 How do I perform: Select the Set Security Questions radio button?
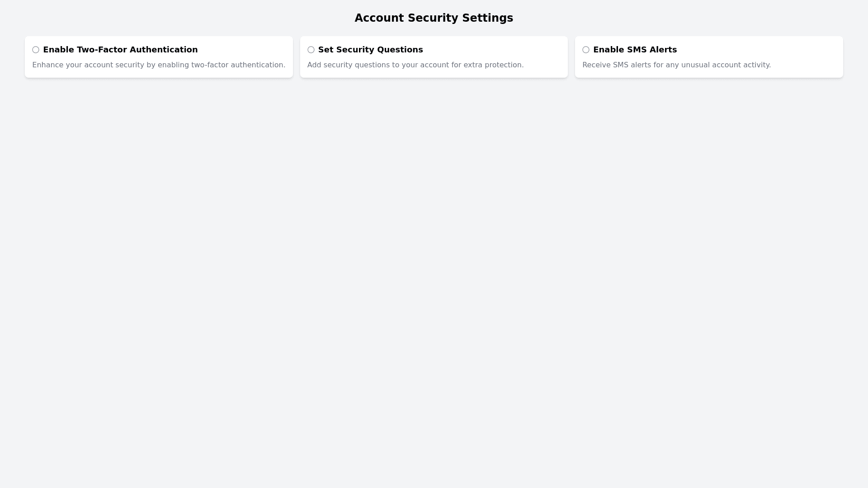311,50
